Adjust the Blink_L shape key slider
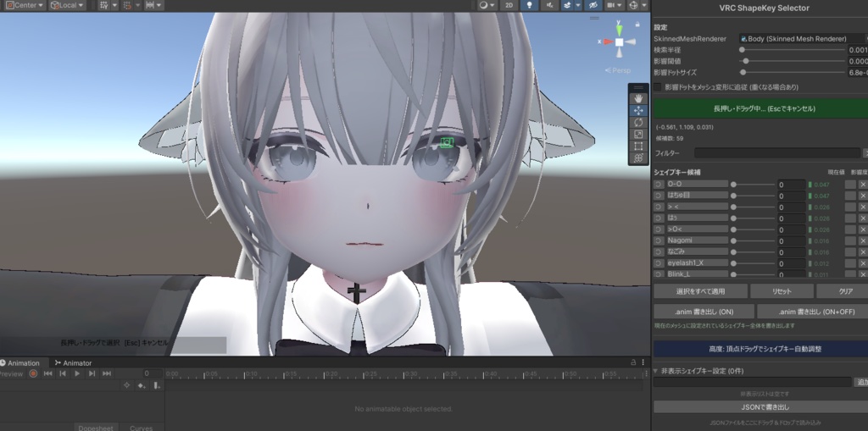The width and height of the screenshot is (868, 431). [754, 274]
